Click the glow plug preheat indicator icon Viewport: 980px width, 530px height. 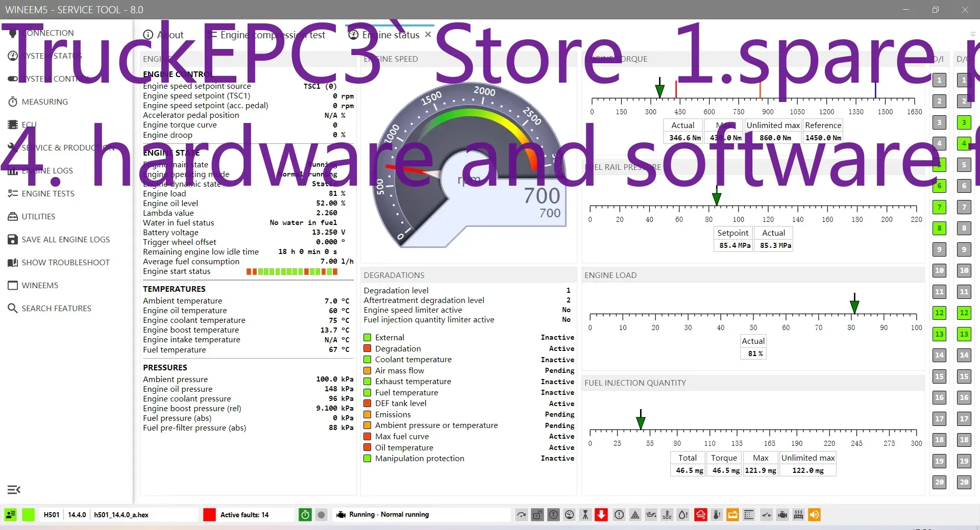pyautogui.click(x=798, y=515)
